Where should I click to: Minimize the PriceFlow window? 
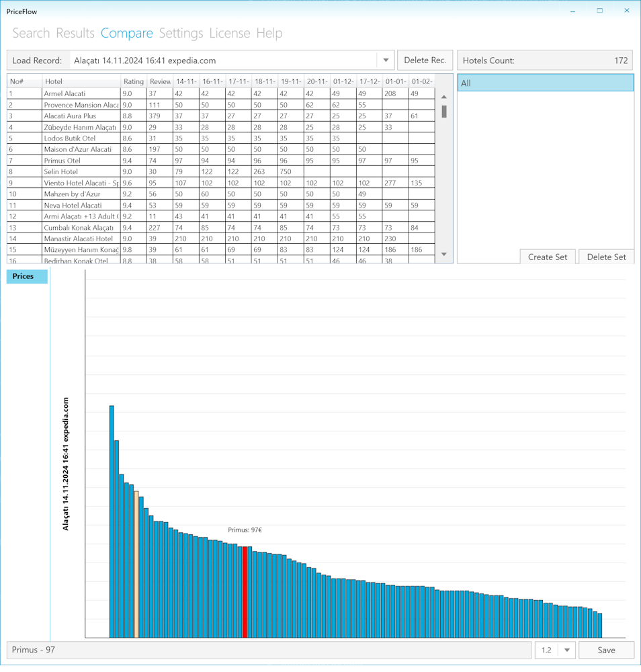tap(572, 11)
